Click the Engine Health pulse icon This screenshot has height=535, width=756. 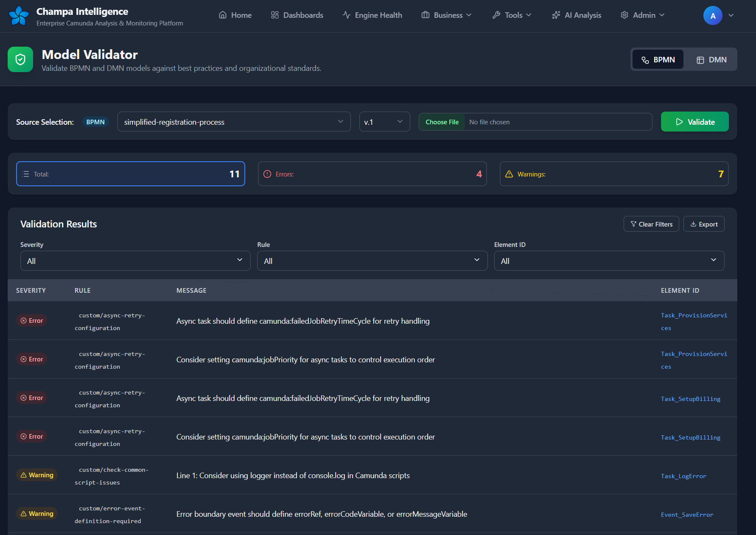coord(347,15)
